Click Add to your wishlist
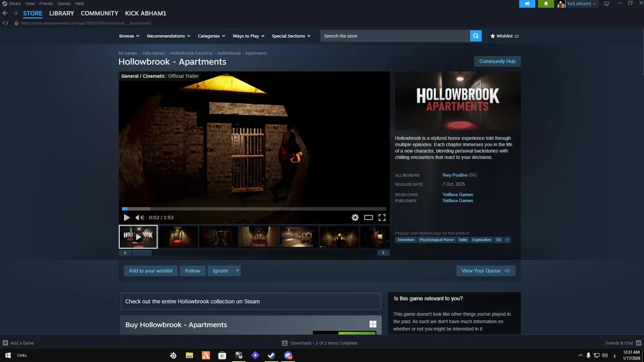644x362 pixels. 150,270
